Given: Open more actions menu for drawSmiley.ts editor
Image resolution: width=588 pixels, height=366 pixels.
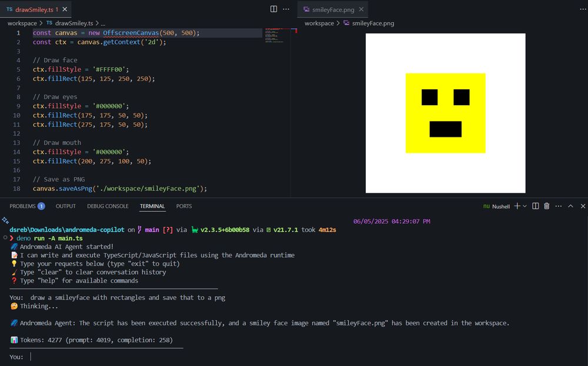Looking at the screenshot, I should [286, 9].
